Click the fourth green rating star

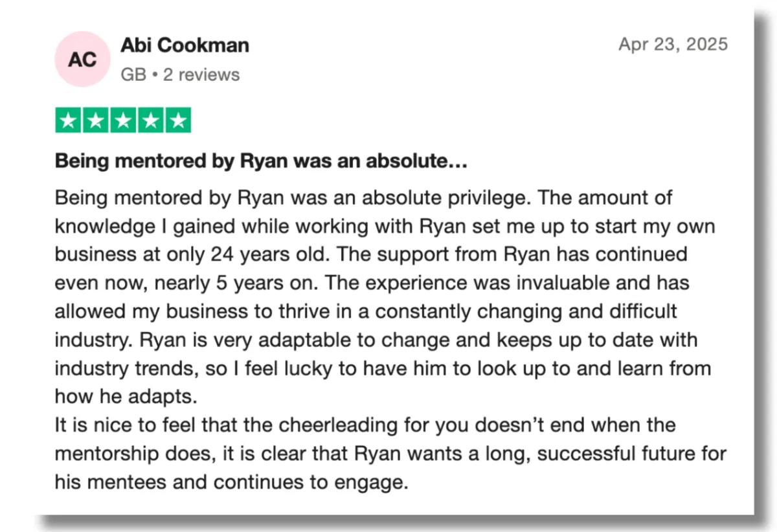pos(151,120)
